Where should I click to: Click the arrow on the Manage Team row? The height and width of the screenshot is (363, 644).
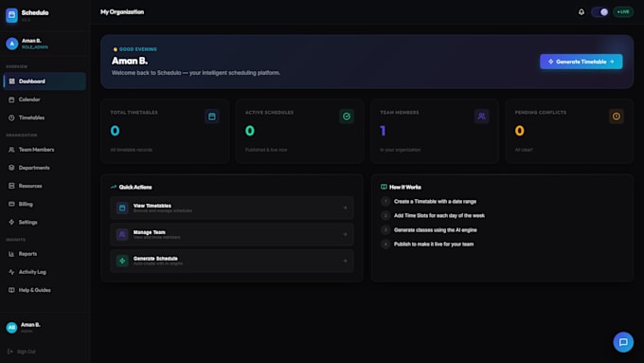tap(345, 234)
